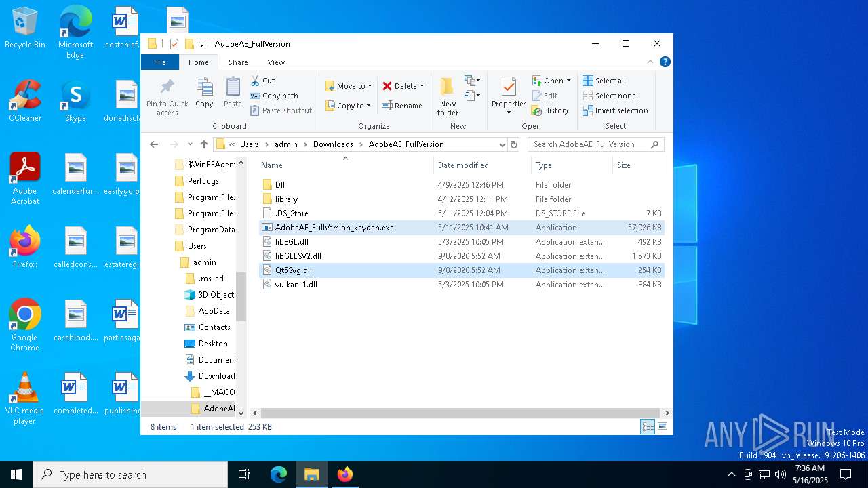
Task: Switch to Large icons view layout
Action: click(x=663, y=426)
